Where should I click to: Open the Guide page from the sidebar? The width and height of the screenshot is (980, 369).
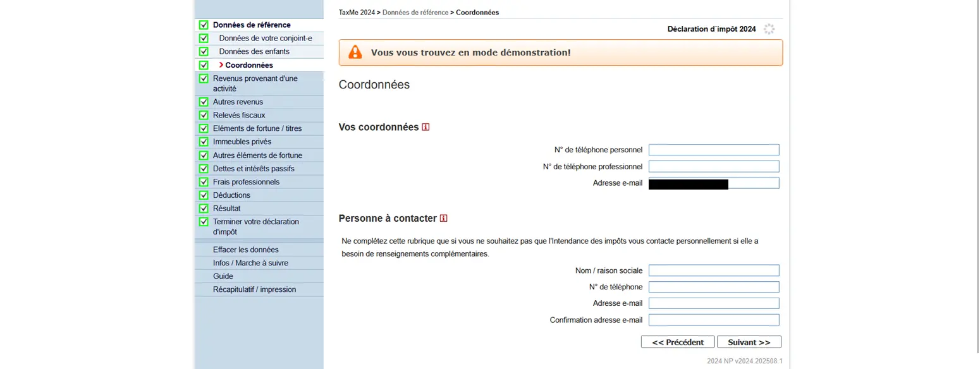[223, 275]
